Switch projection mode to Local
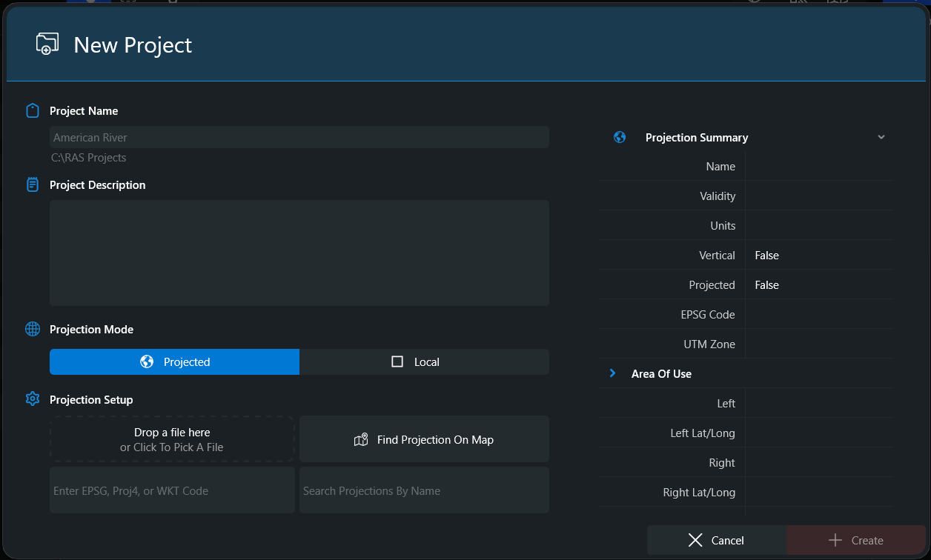Viewport: 931px width, 560px height. (x=424, y=361)
